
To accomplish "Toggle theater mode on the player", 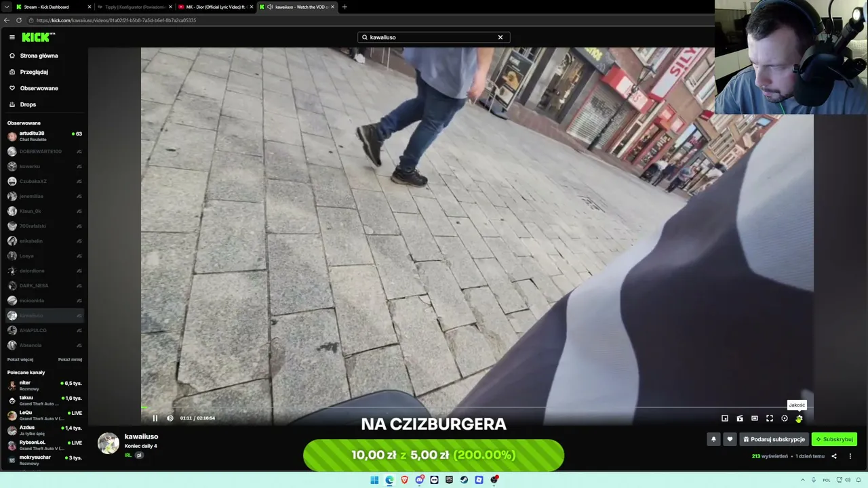I will [755, 418].
